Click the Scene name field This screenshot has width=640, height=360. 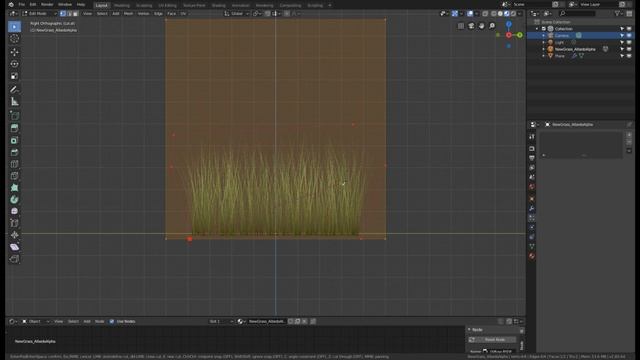tap(531, 4)
